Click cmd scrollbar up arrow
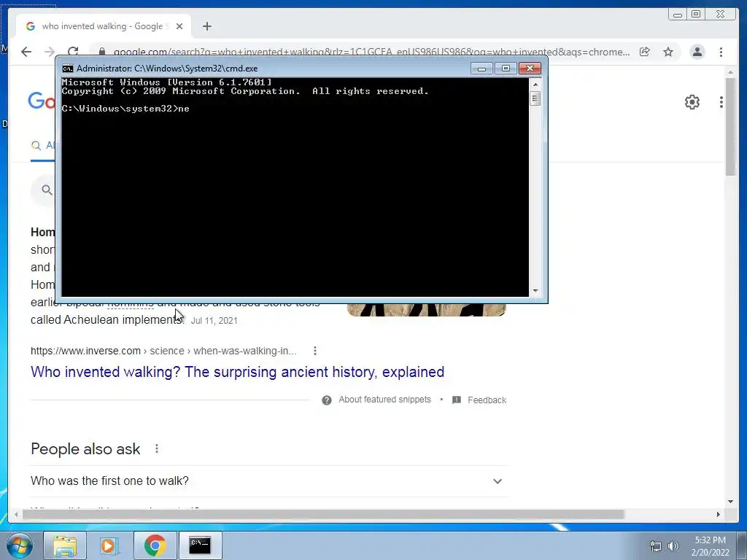Screen dimensions: 747x560 coord(535,85)
